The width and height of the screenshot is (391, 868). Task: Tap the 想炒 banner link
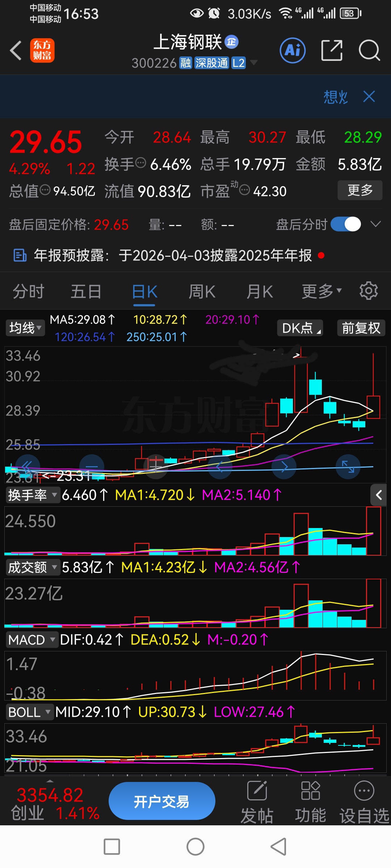coord(336,97)
